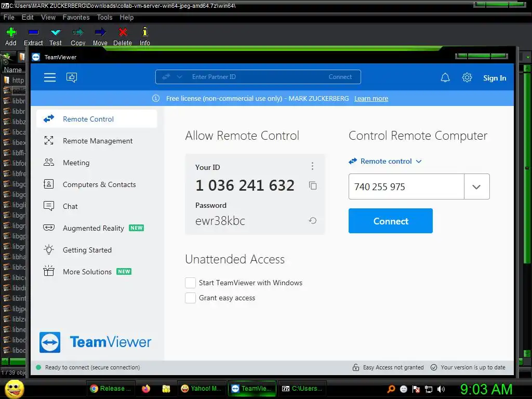
Task: Open TeamViewer settings gear
Action: tap(467, 78)
